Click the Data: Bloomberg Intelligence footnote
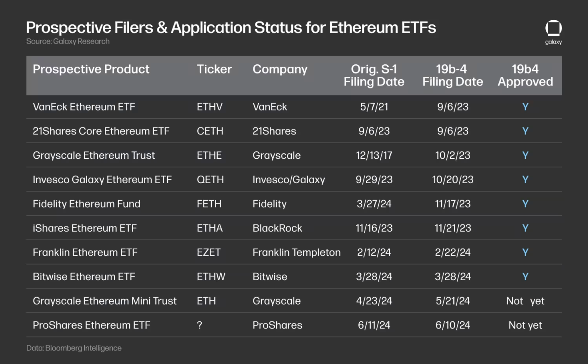 point(74,348)
